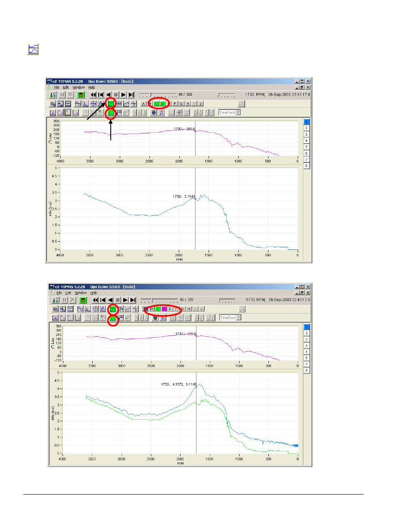Jump to first record in the top window

coord(101,95)
